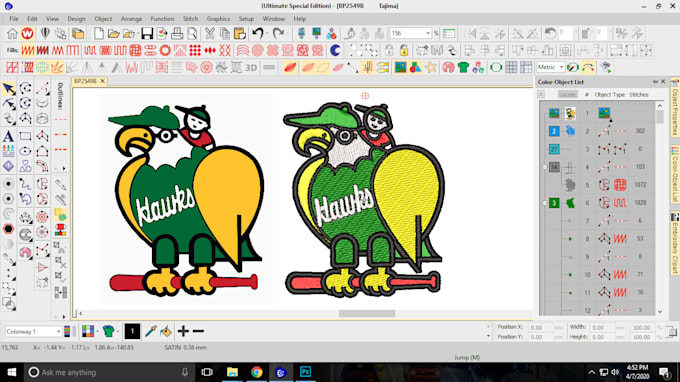The height and width of the screenshot is (382, 680).
Task: Open the zoom percentage dropdown
Action: coord(428,33)
